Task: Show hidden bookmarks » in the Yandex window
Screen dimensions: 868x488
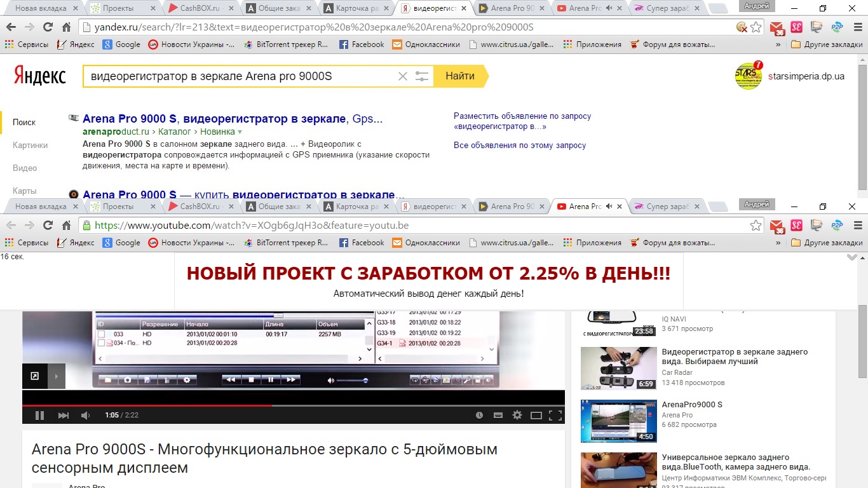Action: coord(778,45)
